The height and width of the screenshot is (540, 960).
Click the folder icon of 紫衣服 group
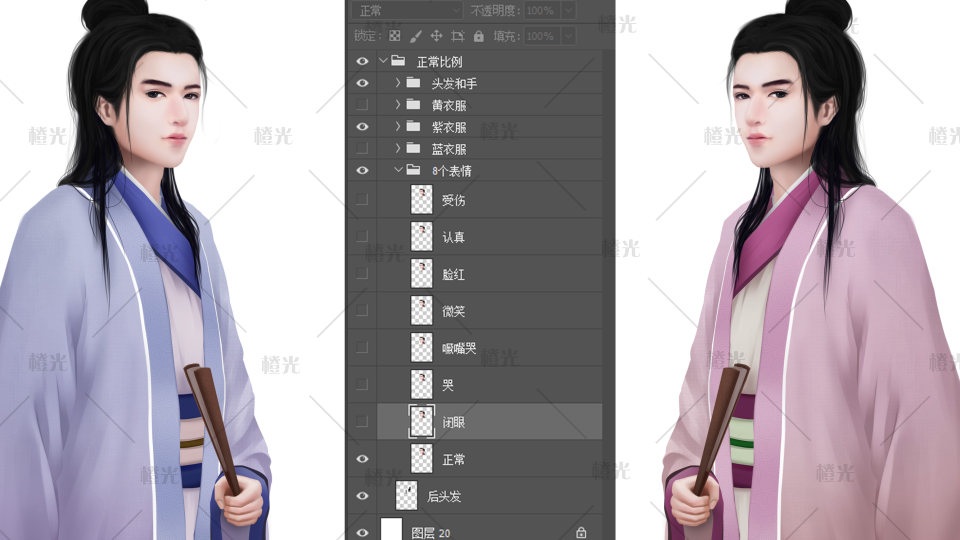tap(413, 127)
